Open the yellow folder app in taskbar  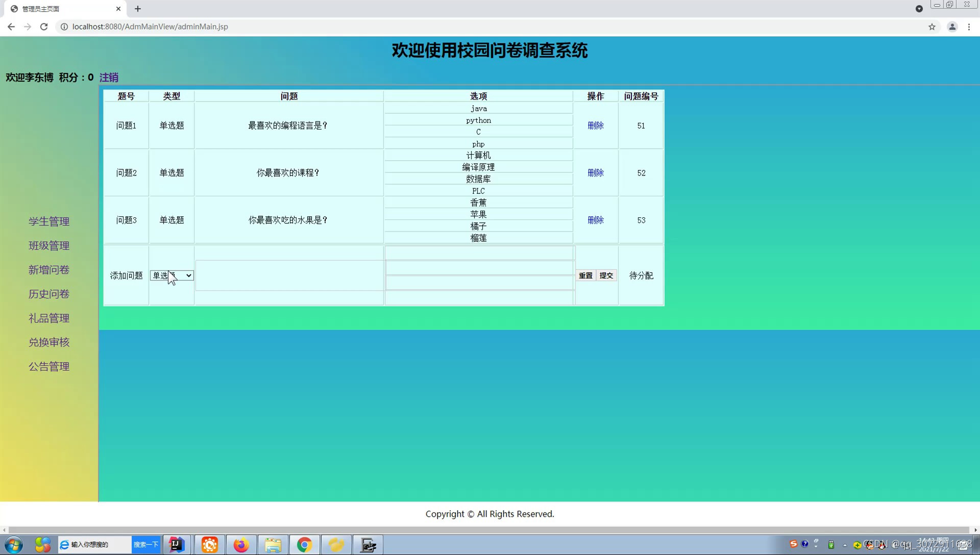(336, 545)
